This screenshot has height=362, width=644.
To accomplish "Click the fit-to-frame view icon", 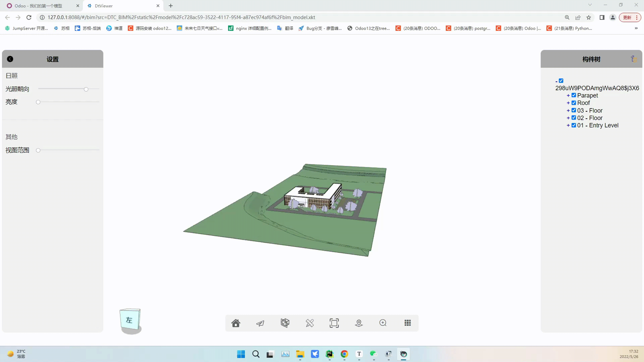I will pyautogui.click(x=334, y=323).
